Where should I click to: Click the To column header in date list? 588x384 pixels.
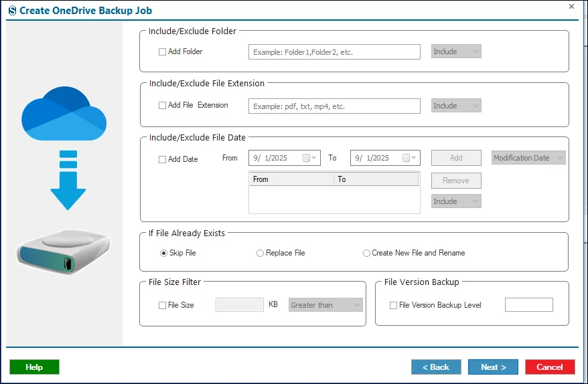click(376, 179)
